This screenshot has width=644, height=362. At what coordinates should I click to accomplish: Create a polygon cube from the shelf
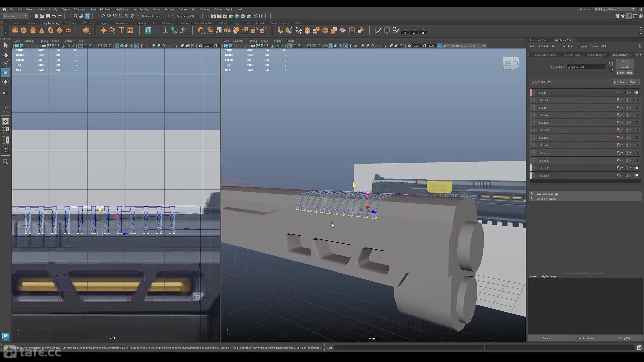point(24,31)
